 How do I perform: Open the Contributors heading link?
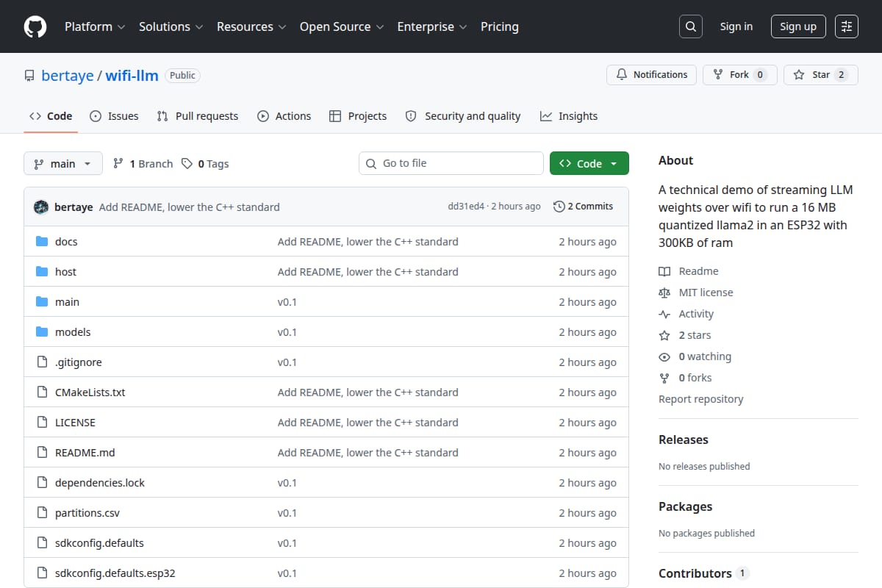coord(703,573)
